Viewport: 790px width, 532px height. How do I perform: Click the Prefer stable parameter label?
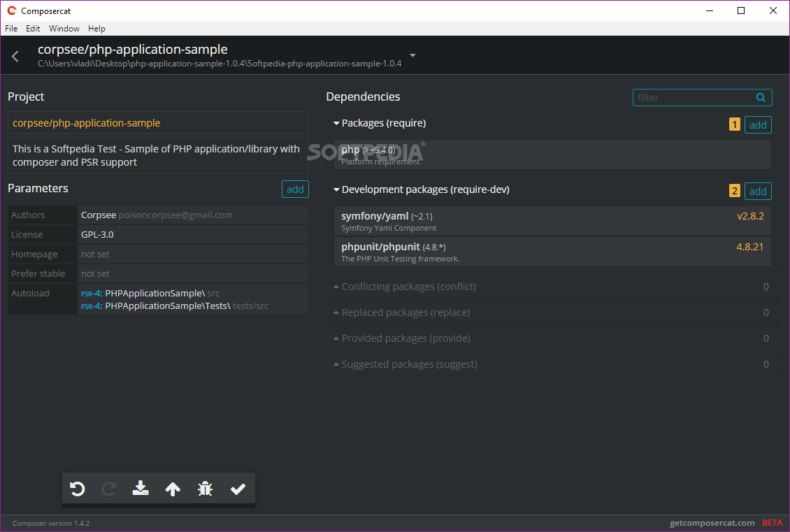click(x=38, y=274)
